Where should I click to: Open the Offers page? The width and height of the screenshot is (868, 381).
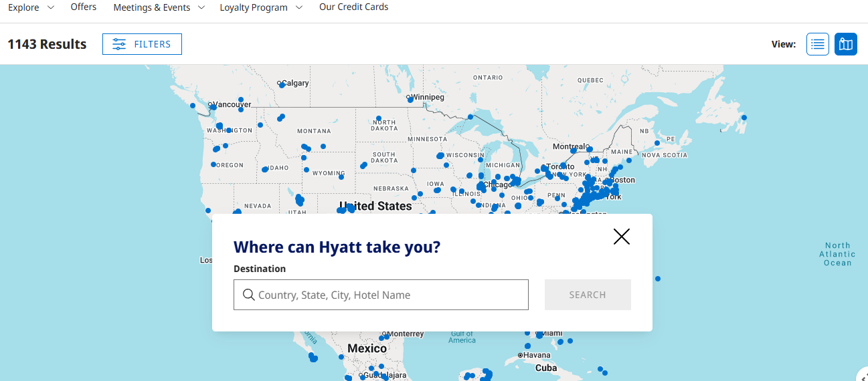pos(84,7)
